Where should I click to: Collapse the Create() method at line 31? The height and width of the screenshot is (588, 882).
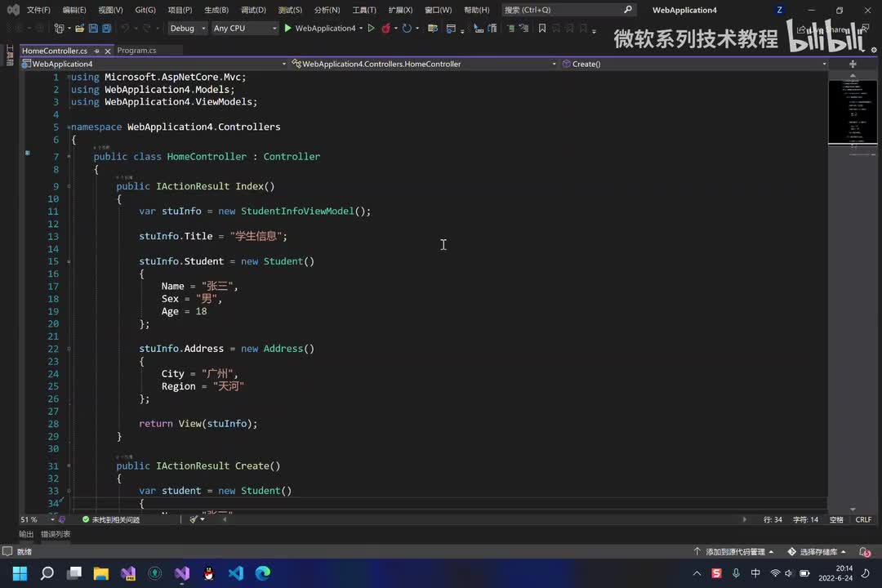click(x=69, y=465)
